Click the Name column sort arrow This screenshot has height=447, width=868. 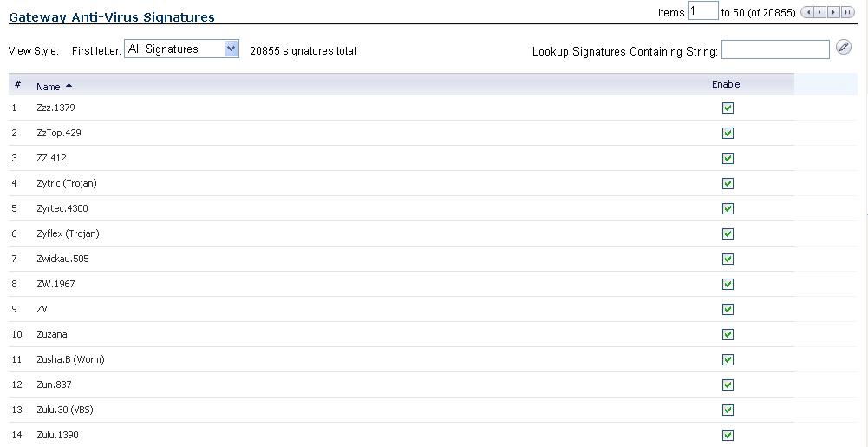coord(69,86)
